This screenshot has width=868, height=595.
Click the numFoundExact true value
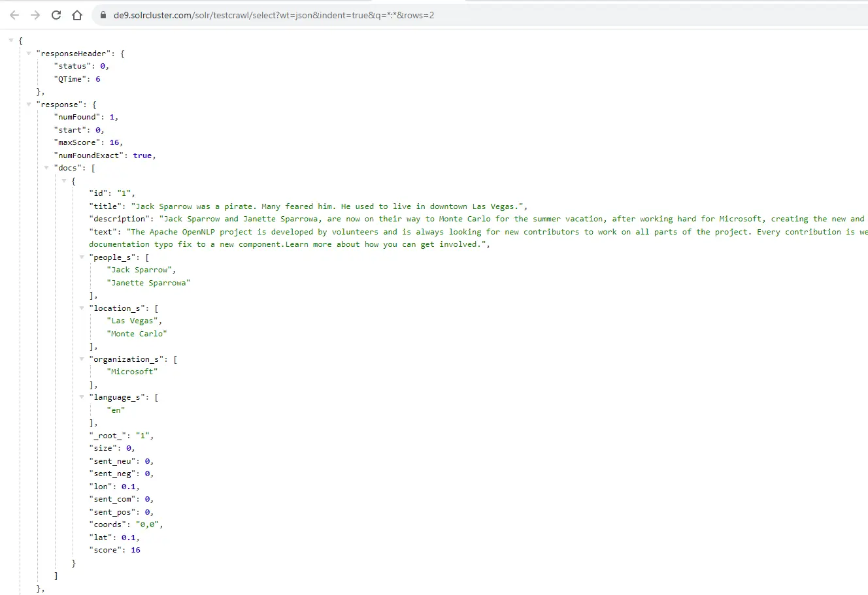(x=142, y=155)
